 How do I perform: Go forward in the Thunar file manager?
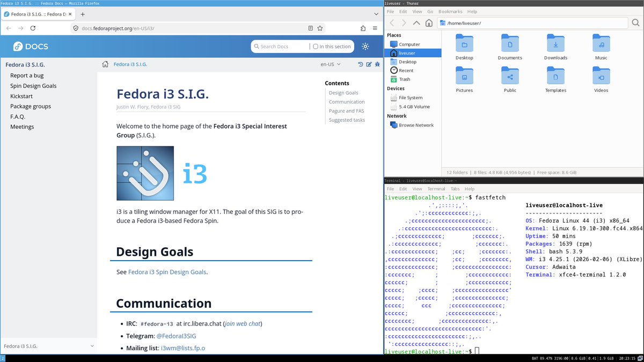(x=404, y=23)
